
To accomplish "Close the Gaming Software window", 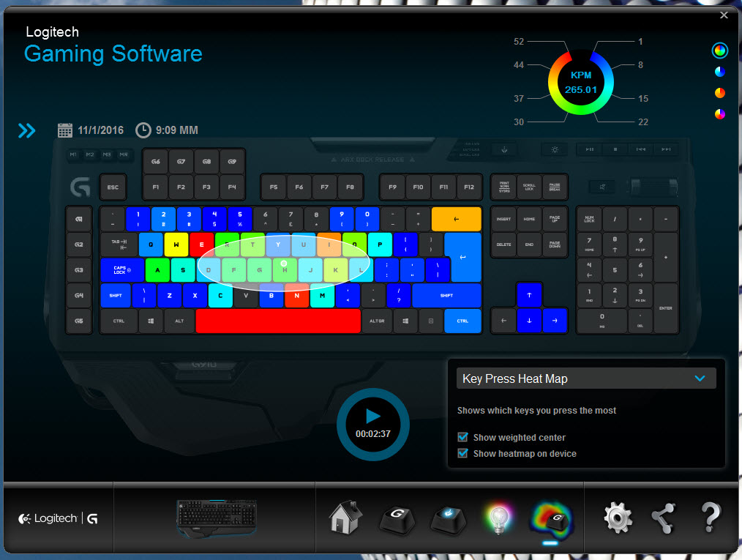I will pos(724,15).
